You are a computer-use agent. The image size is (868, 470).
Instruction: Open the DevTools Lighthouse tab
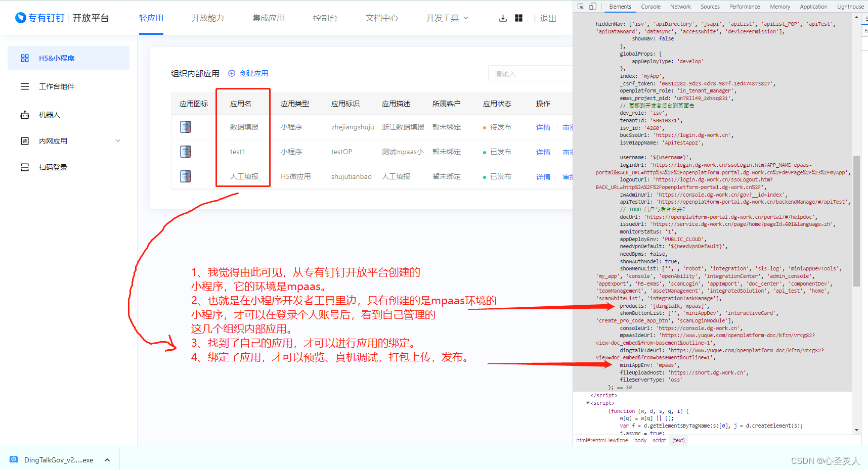click(850, 7)
